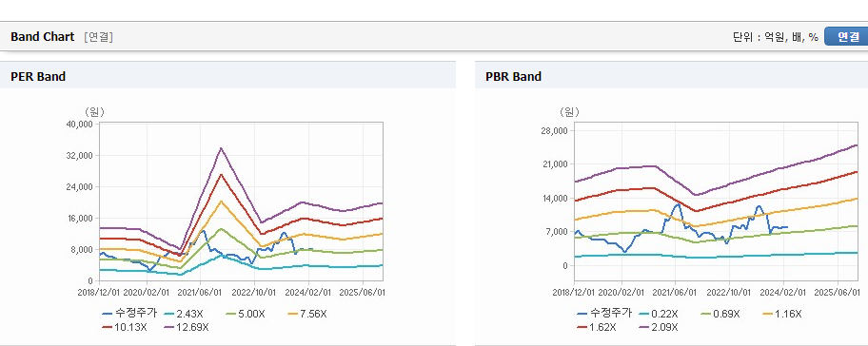Click 2022/10/01 date label under PER chart
The width and height of the screenshot is (868, 346).
(254, 292)
